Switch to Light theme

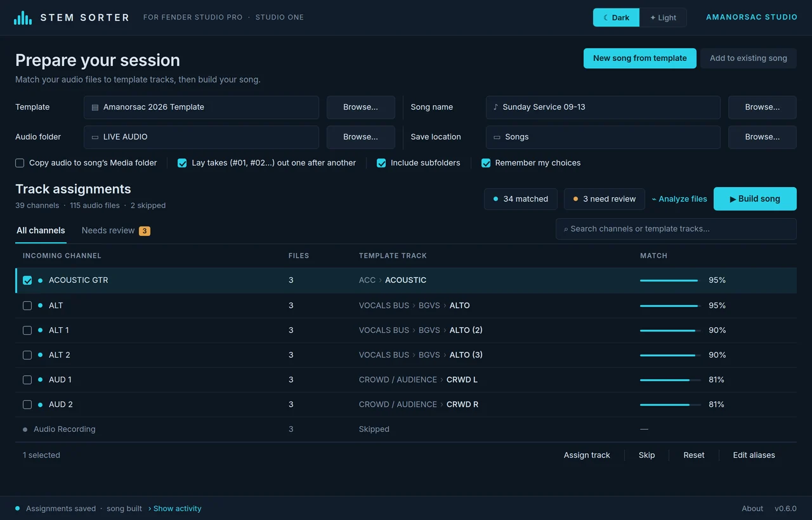pyautogui.click(x=663, y=18)
